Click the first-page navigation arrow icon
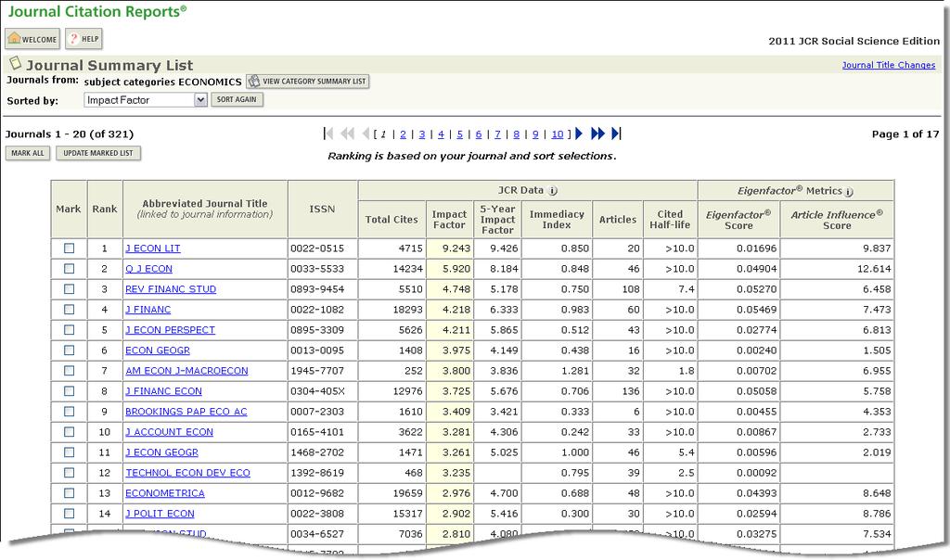Image resolution: width=950 pixels, height=560 pixels. (x=327, y=134)
